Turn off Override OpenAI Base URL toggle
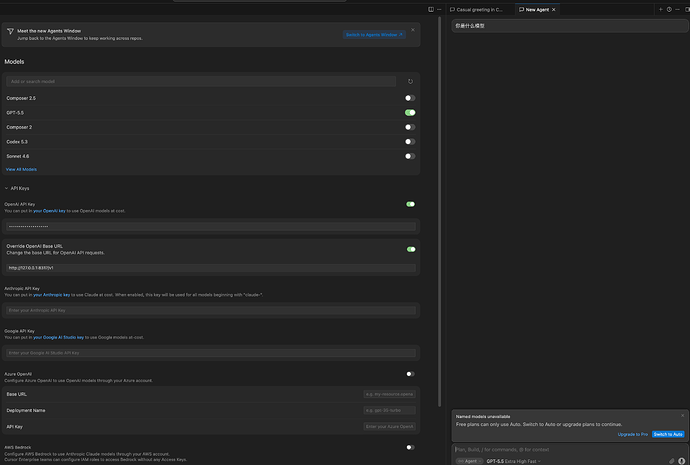Screen dimensions: 690x465 click(x=411, y=249)
